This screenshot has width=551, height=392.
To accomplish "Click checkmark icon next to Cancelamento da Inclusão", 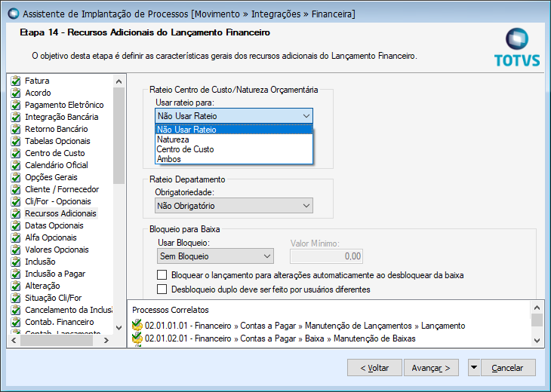I will coord(15,310).
